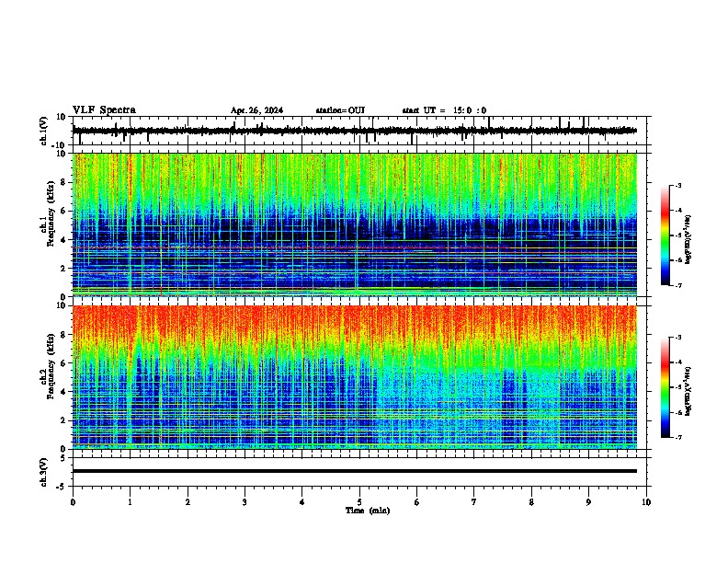
Task: Click the log(PSD) label beside ch.2 color bar
Action: click(x=688, y=391)
